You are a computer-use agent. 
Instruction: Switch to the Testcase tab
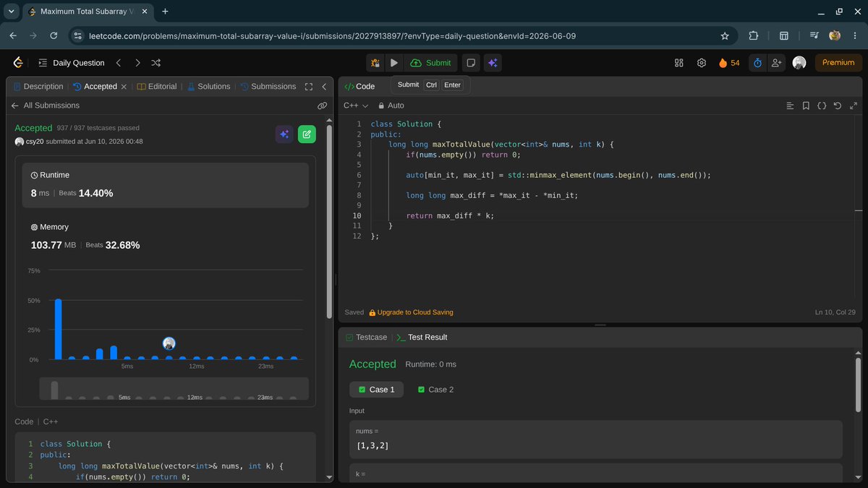[x=367, y=337]
